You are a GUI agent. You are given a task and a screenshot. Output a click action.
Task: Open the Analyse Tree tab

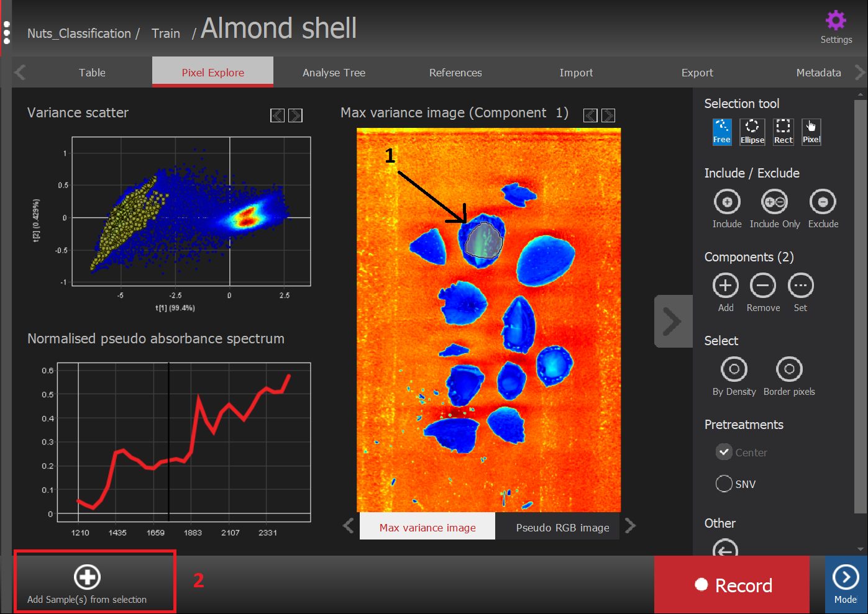(334, 73)
